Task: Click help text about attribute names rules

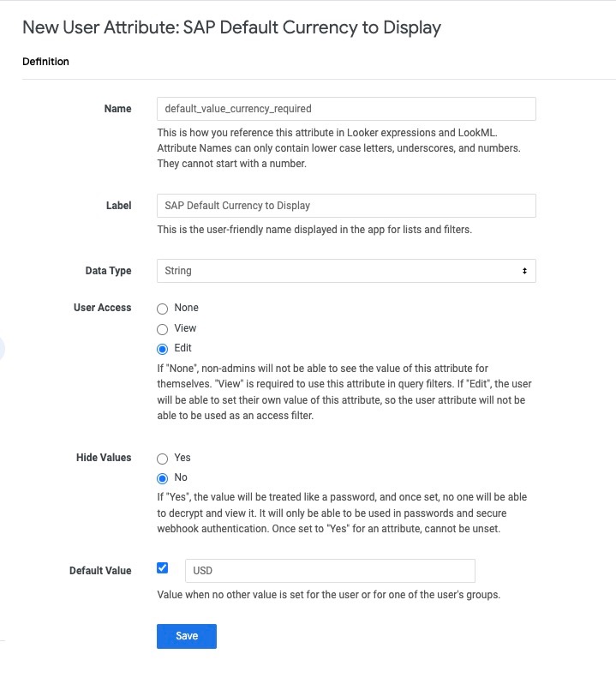Action: [x=338, y=148]
